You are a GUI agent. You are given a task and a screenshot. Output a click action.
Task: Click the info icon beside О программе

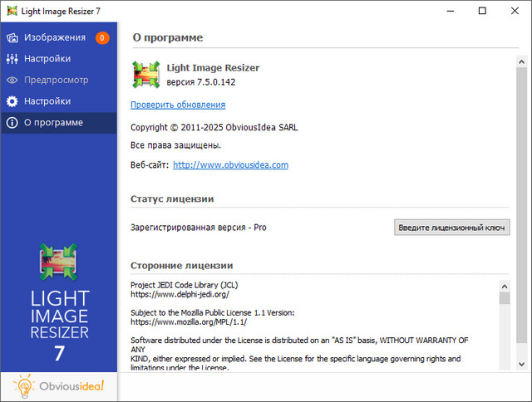point(12,122)
